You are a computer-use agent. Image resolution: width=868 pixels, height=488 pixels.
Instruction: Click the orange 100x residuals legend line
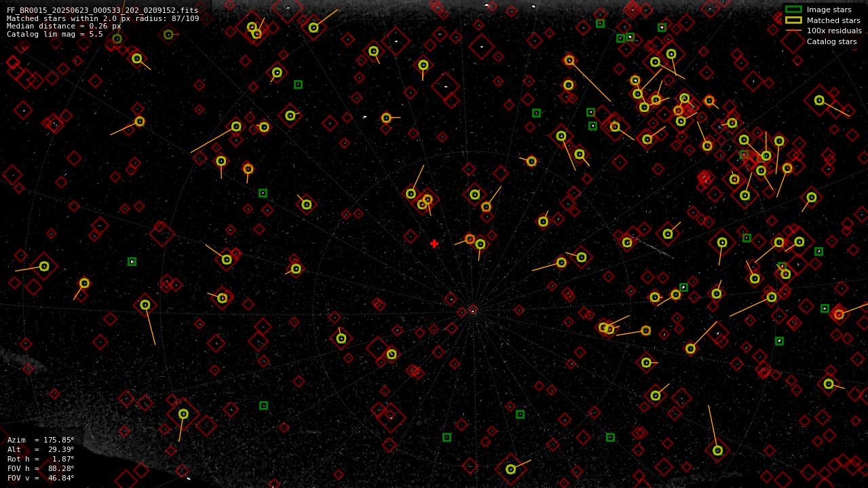point(793,31)
